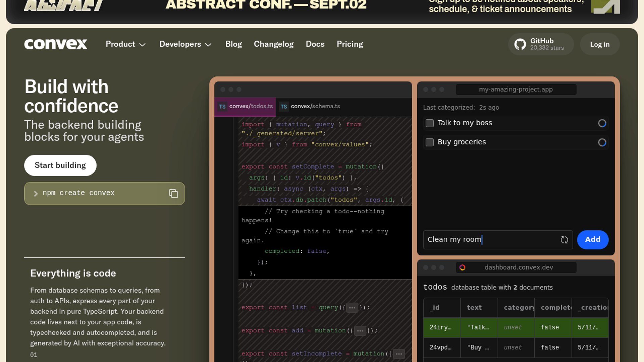Click the _id column header
The image size is (644, 362).
[442, 307]
